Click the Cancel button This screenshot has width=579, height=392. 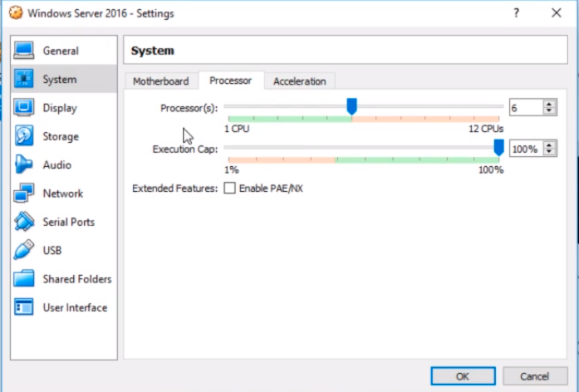[535, 376]
